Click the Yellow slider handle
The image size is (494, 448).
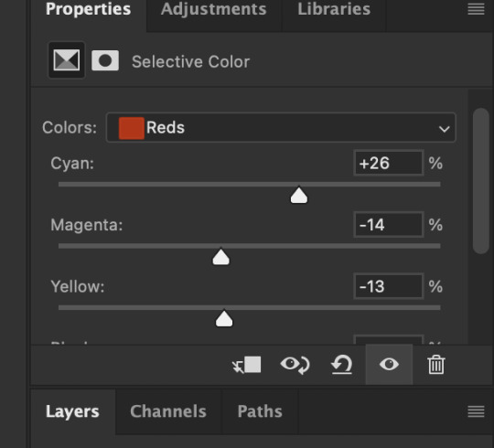tap(224, 319)
